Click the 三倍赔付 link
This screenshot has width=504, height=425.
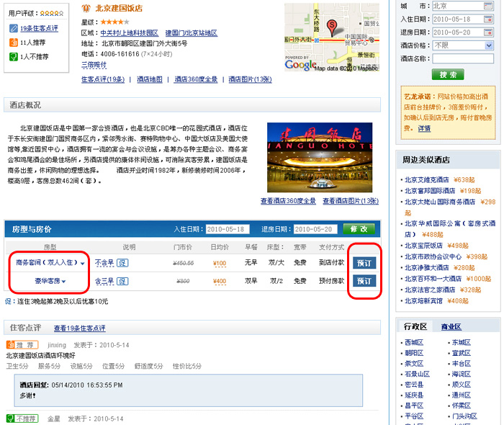coord(94,65)
